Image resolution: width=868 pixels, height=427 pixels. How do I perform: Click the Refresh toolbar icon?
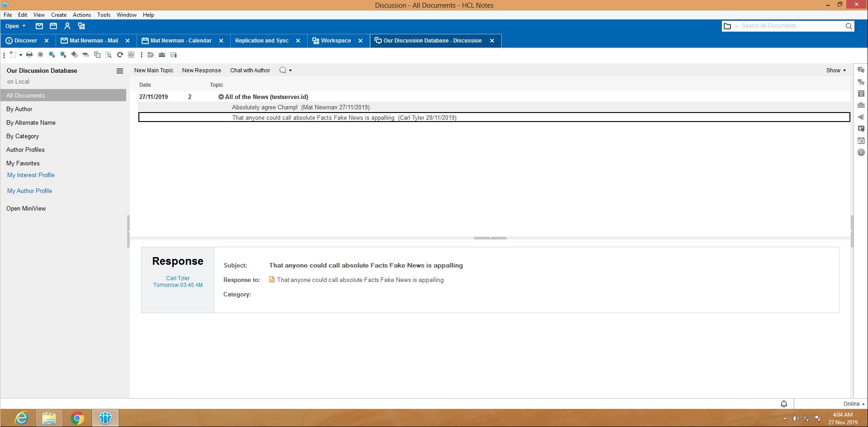120,55
